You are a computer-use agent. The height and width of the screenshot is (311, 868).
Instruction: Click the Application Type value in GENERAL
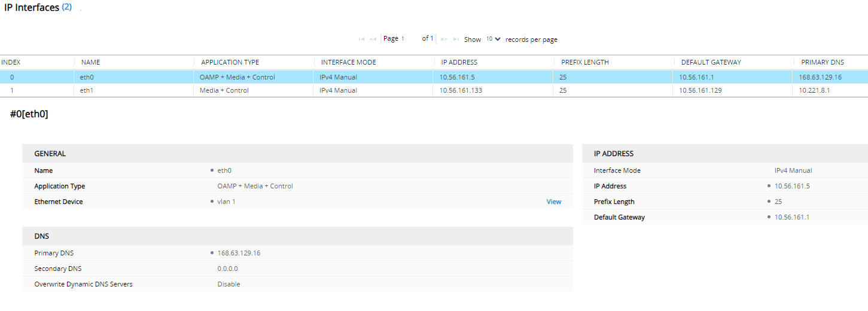pyautogui.click(x=255, y=186)
